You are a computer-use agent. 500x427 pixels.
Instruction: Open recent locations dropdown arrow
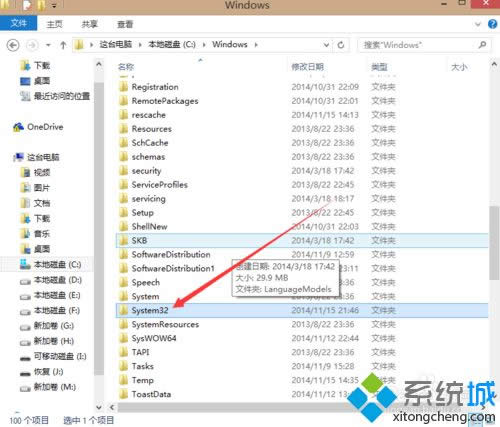point(48,45)
